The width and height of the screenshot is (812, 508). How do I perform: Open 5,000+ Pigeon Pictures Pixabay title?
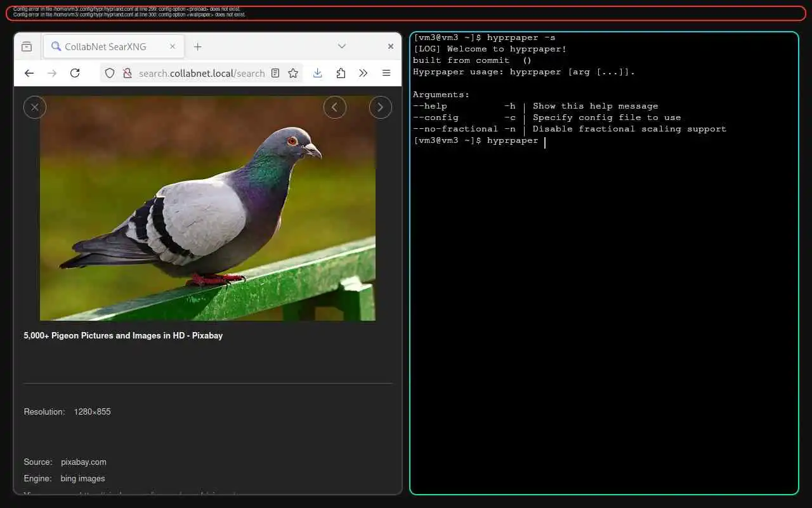click(123, 335)
